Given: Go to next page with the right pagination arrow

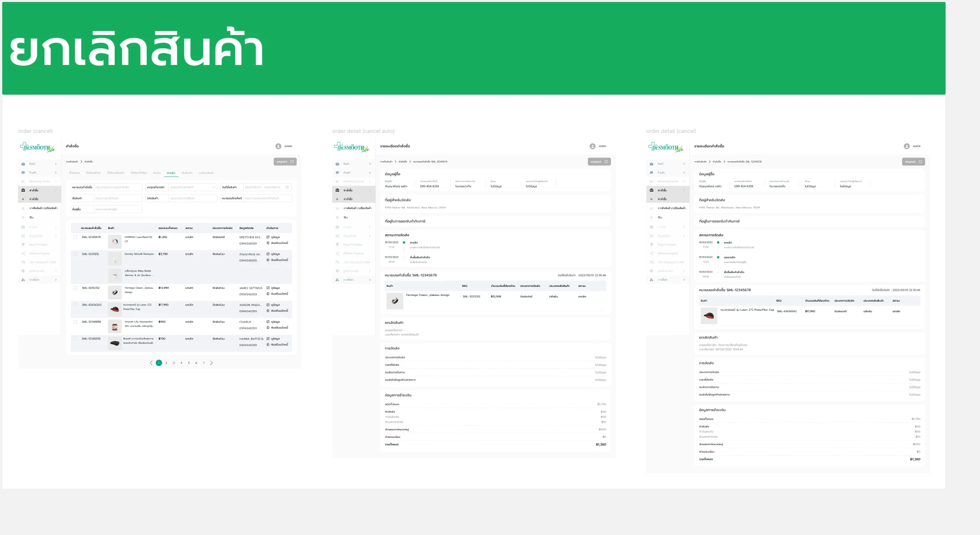Looking at the screenshot, I should (x=211, y=363).
